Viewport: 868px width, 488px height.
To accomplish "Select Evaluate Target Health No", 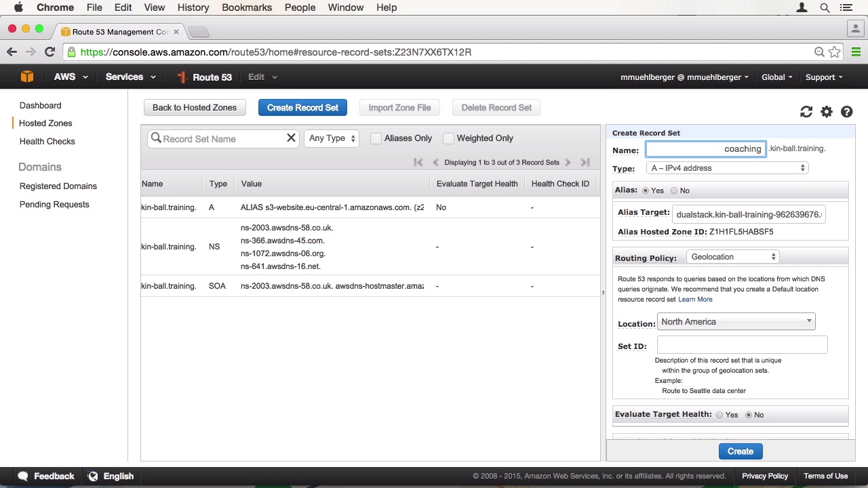I will [x=749, y=415].
